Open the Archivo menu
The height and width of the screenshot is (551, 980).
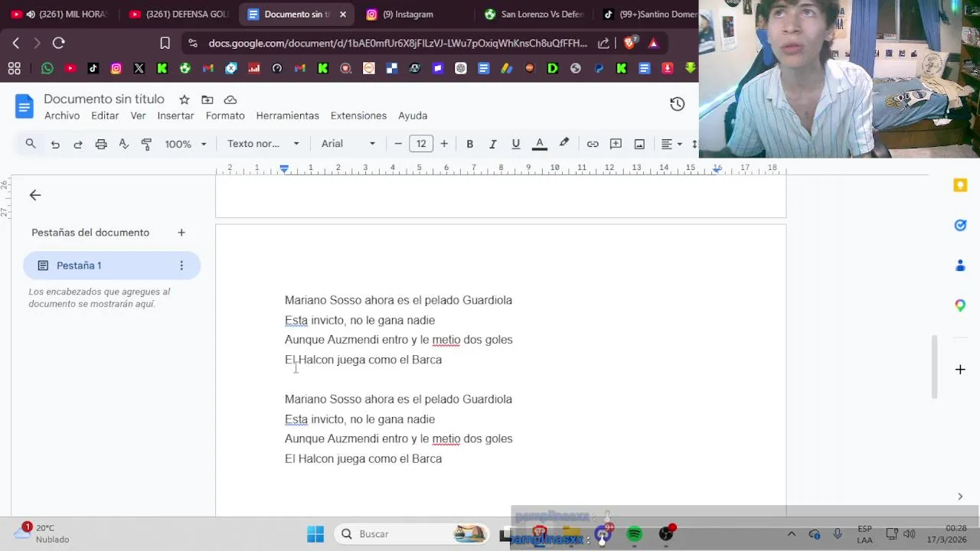coord(62,116)
